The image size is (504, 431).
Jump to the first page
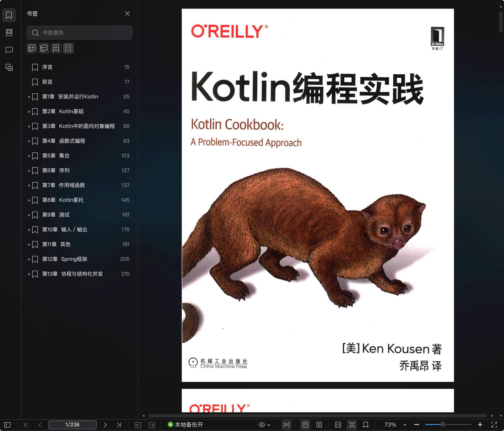(x=26, y=425)
